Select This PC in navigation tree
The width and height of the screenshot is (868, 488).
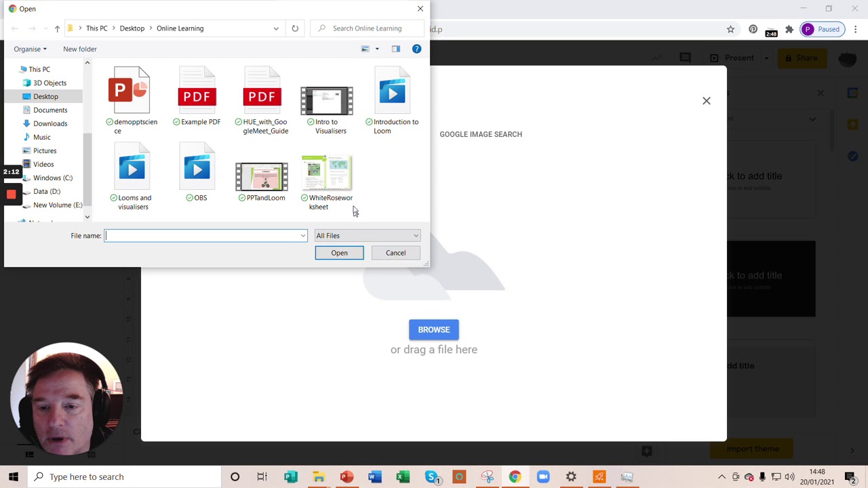tap(39, 69)
